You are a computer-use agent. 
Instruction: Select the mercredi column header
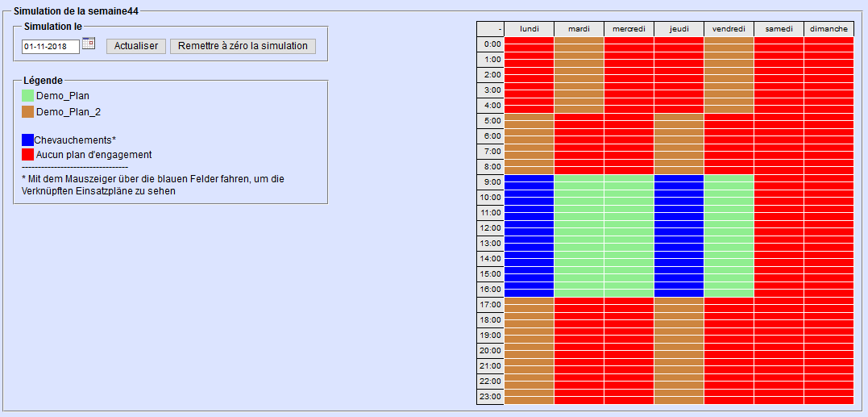pos(629,29)
